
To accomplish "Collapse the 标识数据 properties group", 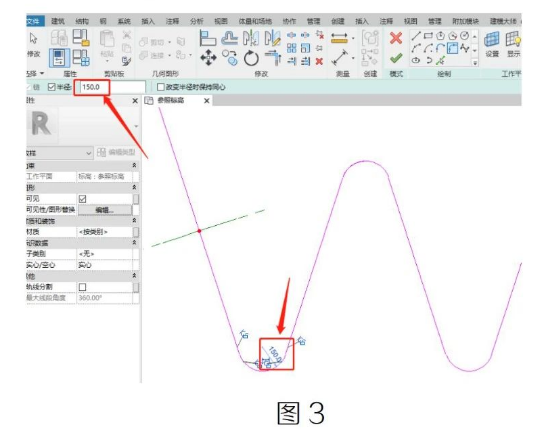I will pyautogui.click(x=134, y=243).
